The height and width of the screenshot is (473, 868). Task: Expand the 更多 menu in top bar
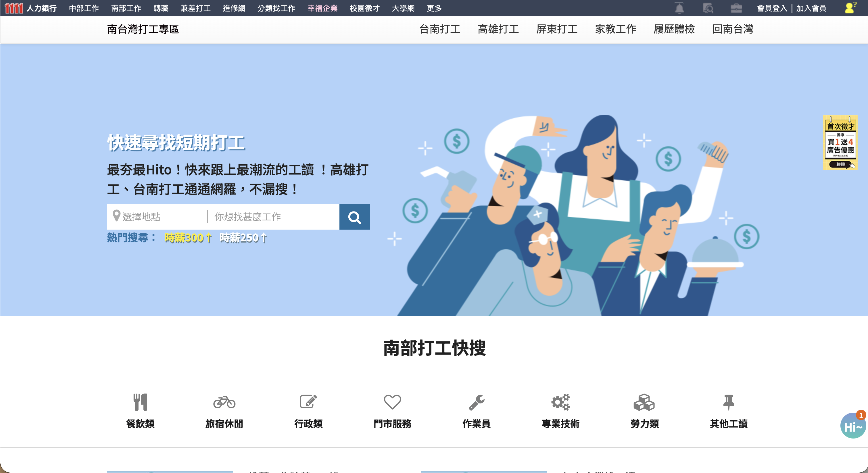coord(434,8)
